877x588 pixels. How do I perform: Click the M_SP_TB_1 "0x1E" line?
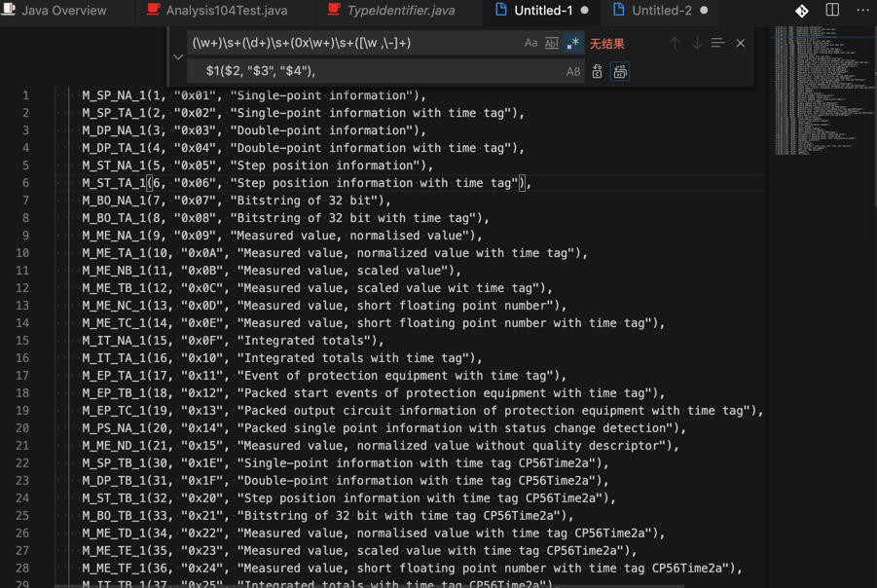point(346,463)
